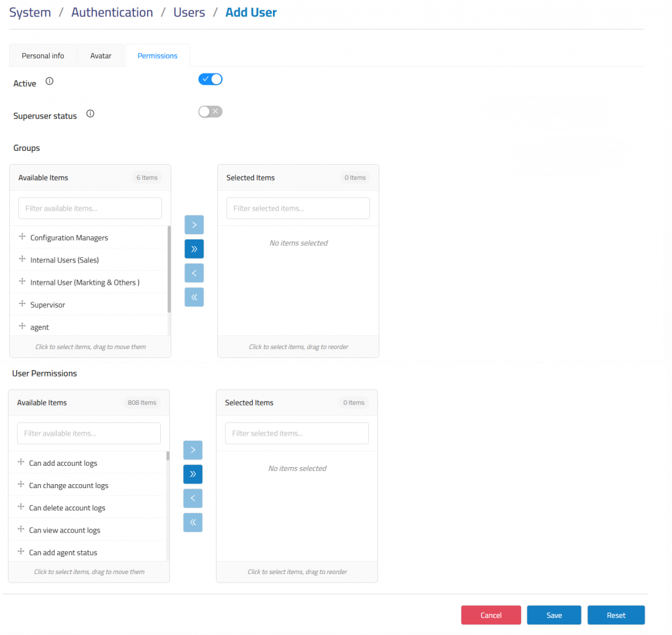Click move handle for Can add agent status
Viewport: 672px width, 635px height.
(x=21, y=551)
